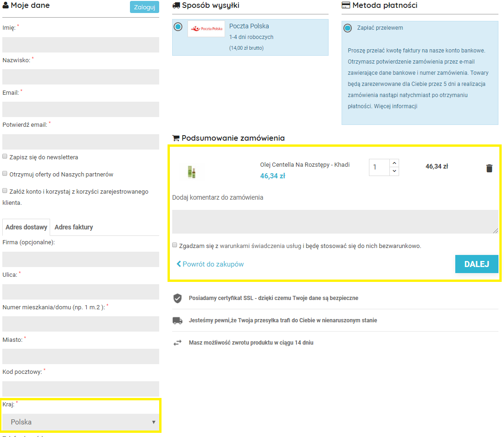
Task: Click the Metoda płatności card icon
Action: (x=346, y=5)
